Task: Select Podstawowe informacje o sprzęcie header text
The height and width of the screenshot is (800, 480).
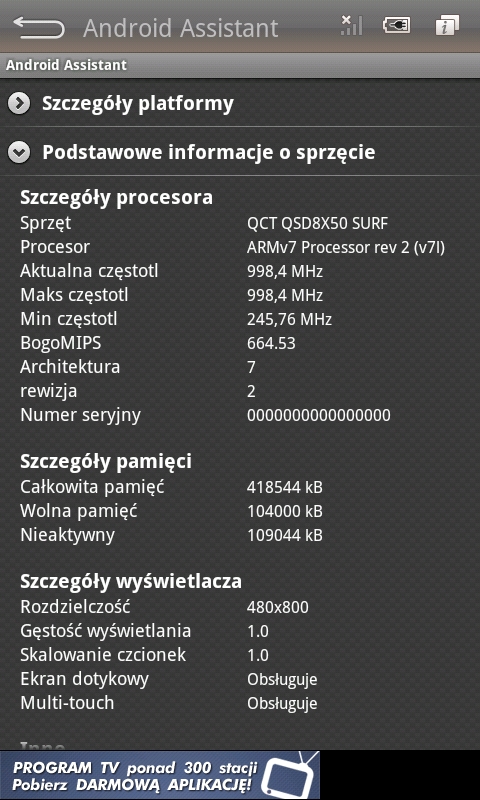Action: [209, 152]
